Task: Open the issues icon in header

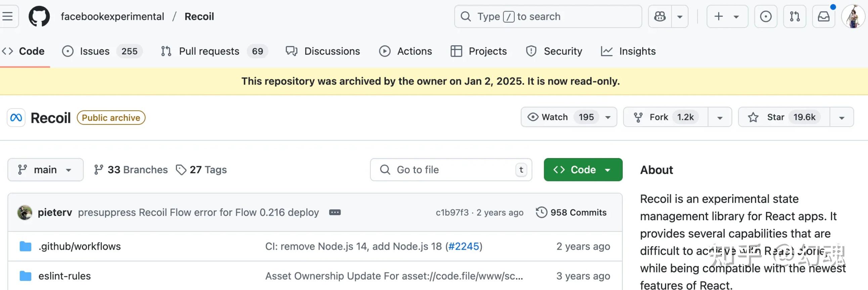Action: (x=765, y=16)
